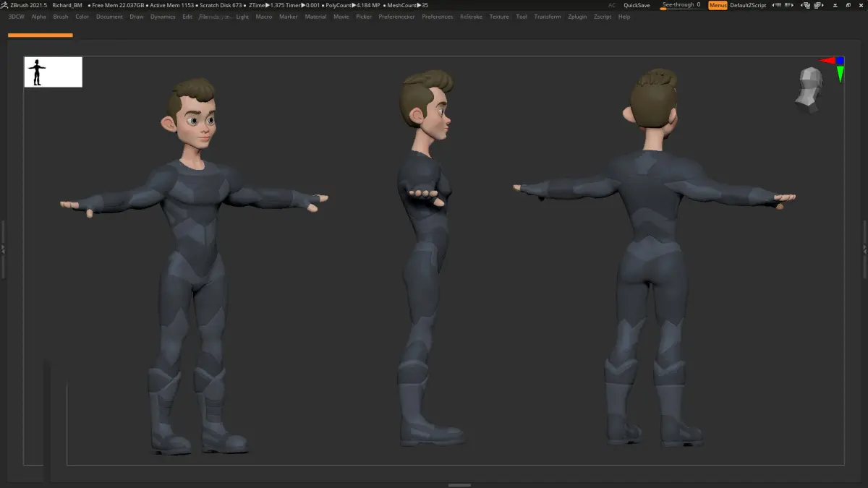The width and height of the screenshot is (868, 488).
Task: Open the Zscript menu
Action: (x=603, y=17)
